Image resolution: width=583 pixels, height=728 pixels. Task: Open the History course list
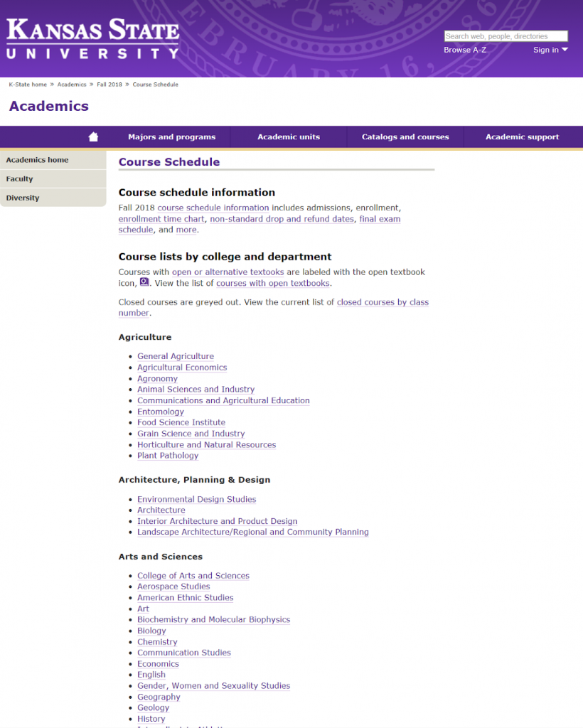tap(151, 719)
